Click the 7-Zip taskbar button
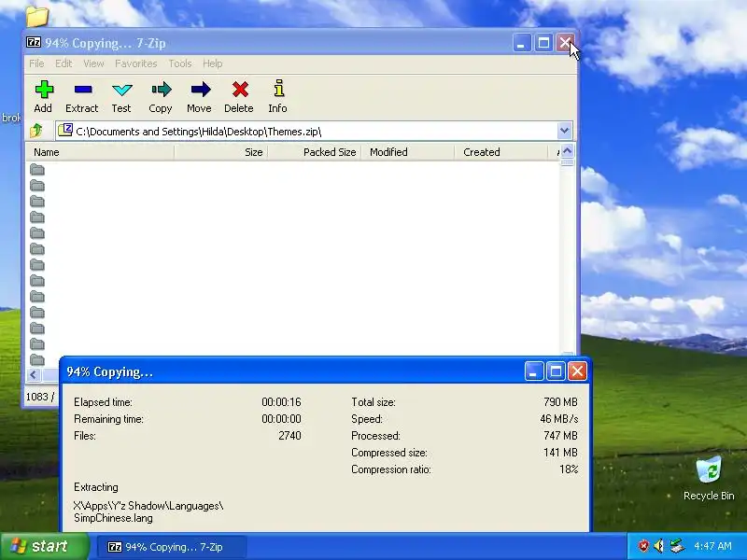The image size is (747, 560). [x=172, y=547]
